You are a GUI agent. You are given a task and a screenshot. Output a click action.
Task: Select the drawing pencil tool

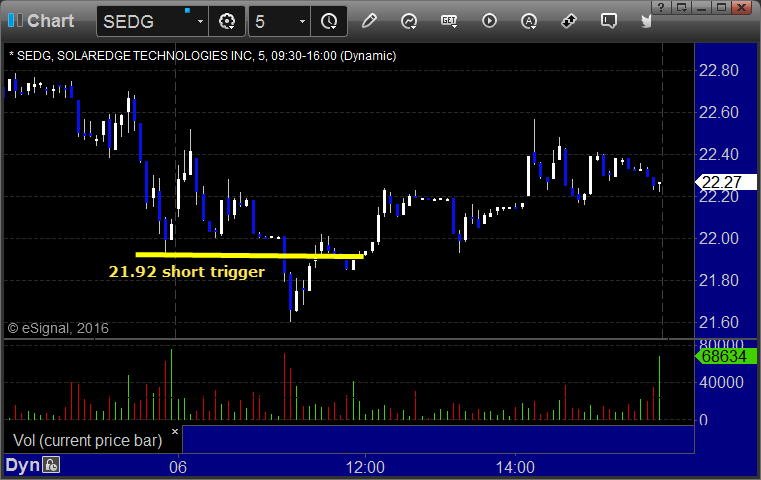click(x=369, y=21)
